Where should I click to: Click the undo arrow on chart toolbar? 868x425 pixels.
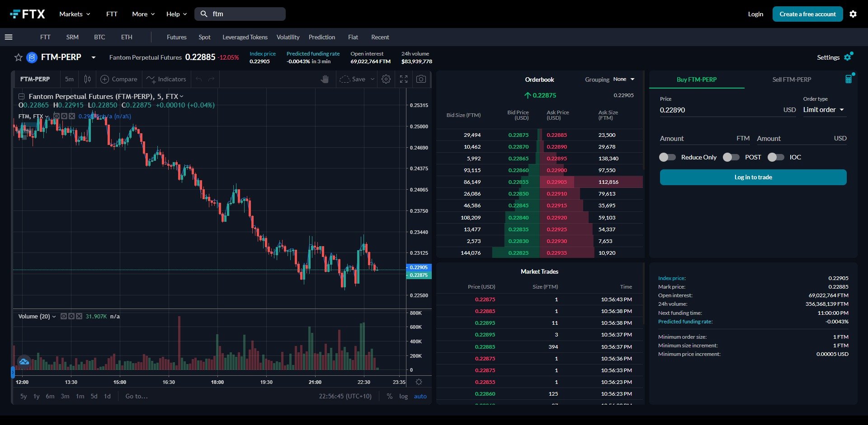coord(198,79)
